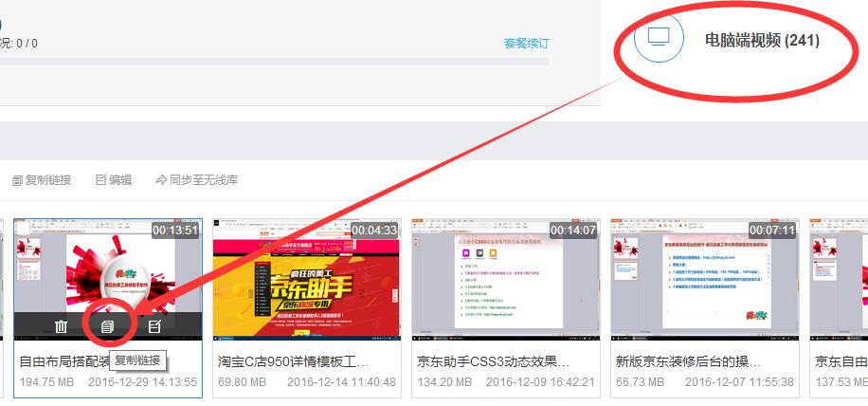
Task: Click the date 2016-12-09 16:42:21
Action: (x=540, y=382)
